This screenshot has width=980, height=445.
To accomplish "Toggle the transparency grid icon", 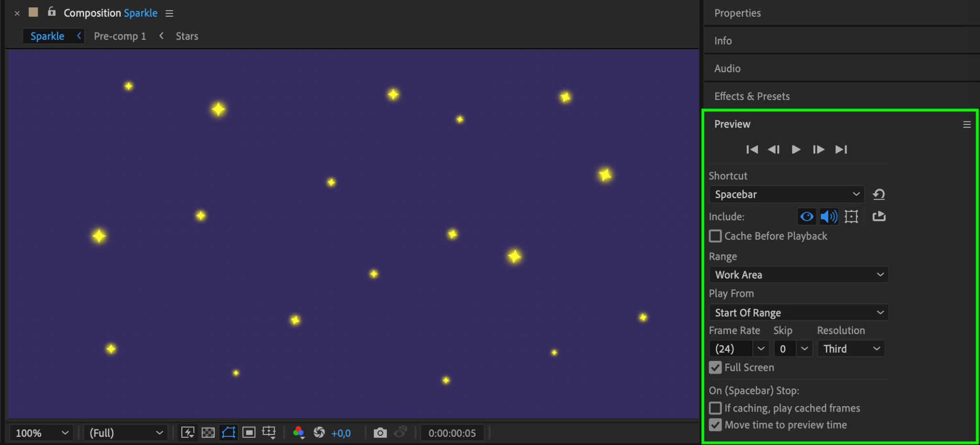I will pyautogui.click(x=208, y=433).
